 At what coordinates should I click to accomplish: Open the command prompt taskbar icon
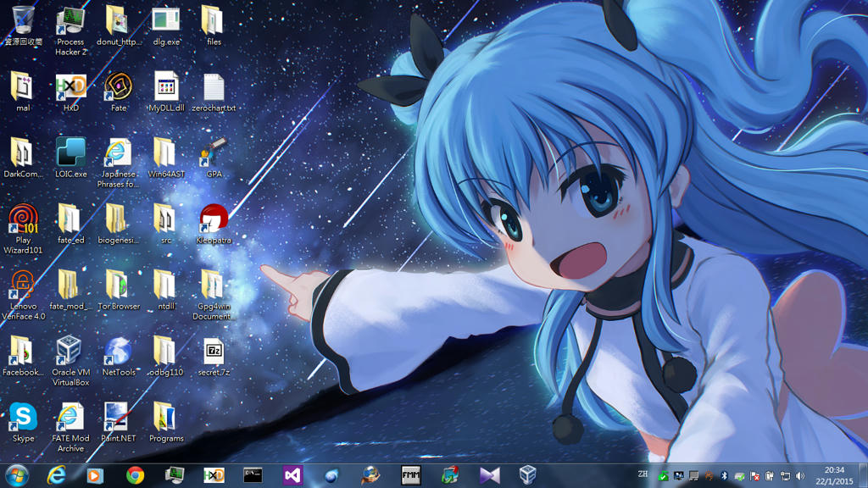(253, 474)
